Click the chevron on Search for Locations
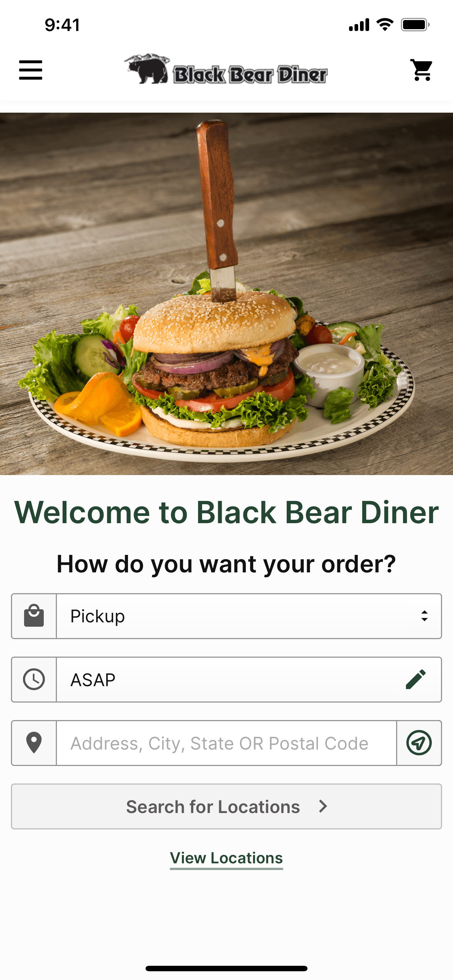The image size is (453, 980). click(x=323, y=806)
